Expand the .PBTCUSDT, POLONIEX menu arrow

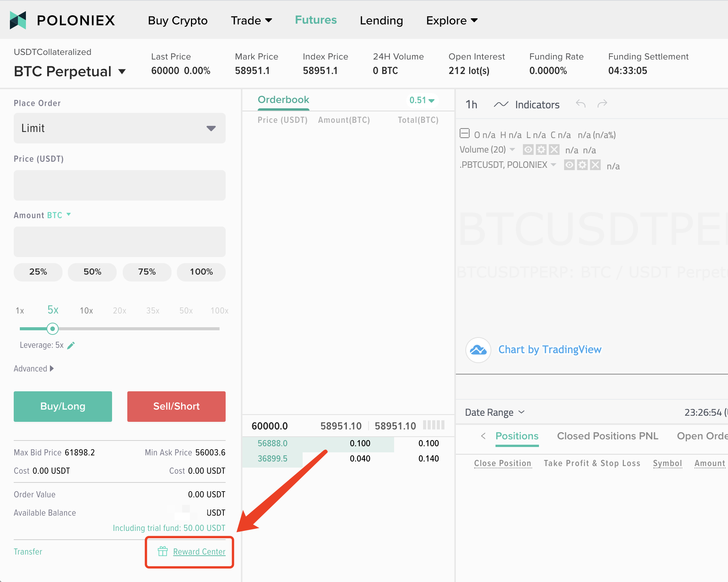coord(553,165)
